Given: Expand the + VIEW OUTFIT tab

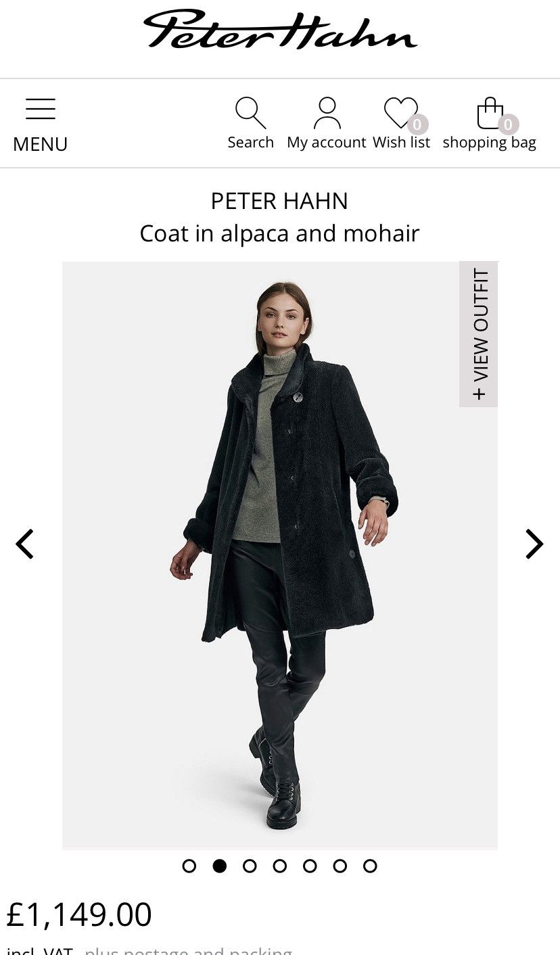Looking at the screenshot, I should pyautogui.click(x=479, y=334).
